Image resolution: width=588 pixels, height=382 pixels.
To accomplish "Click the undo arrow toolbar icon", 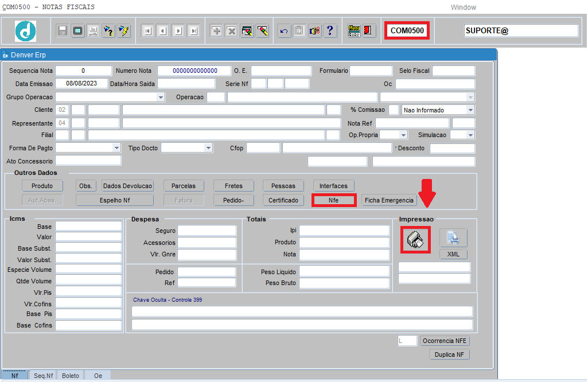I will tap(283, 31).
